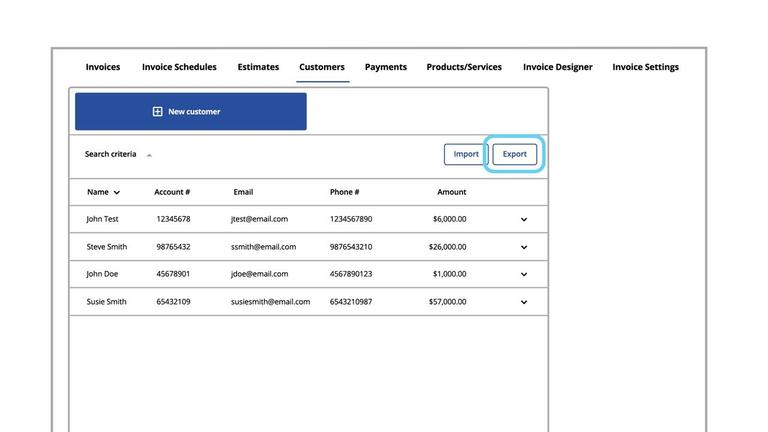
Task: Collapse the Search criteria section arrow
Action: click(150, 155)
